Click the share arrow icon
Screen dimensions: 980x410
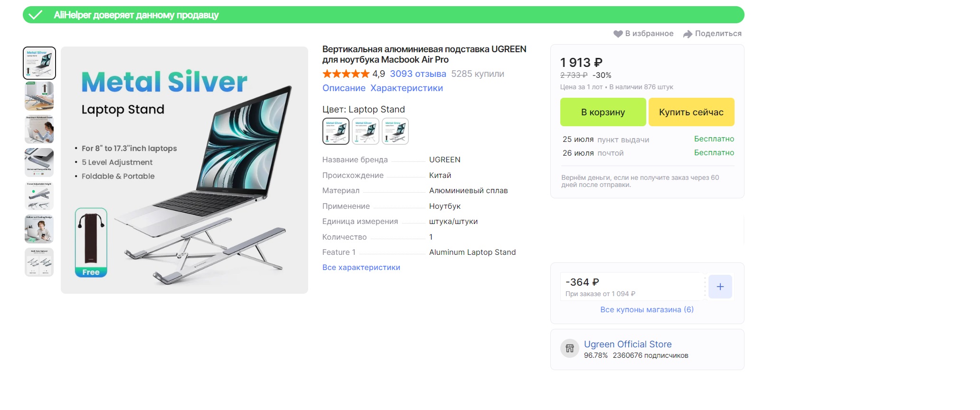[688, 34]
